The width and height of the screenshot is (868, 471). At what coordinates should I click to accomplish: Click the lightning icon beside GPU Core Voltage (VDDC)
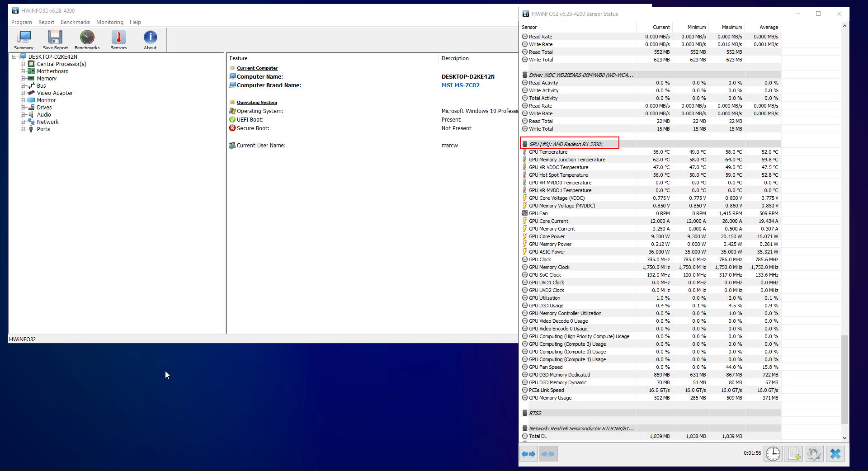click(x=524, y=198)
